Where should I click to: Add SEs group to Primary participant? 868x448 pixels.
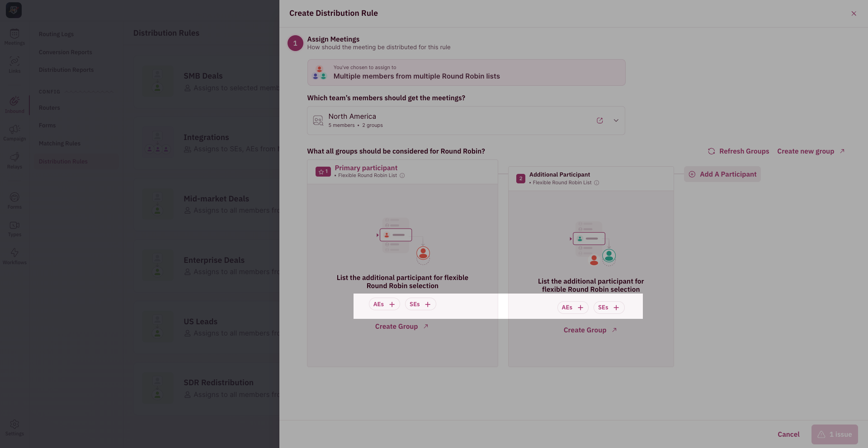[x=420, y=304]
